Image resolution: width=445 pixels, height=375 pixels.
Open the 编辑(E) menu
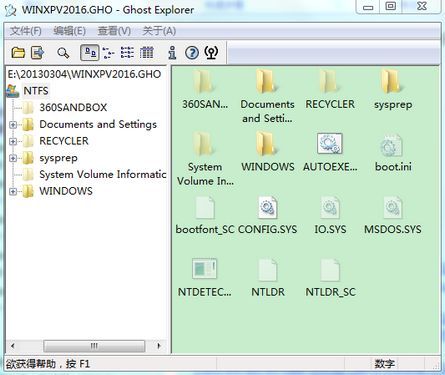[69, 31]
